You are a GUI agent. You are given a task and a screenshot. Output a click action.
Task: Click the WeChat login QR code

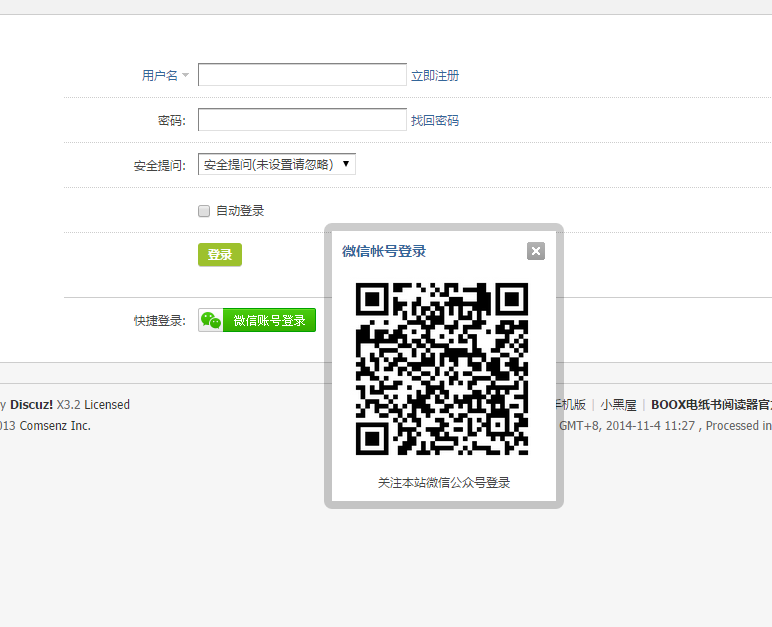(442, 369)
